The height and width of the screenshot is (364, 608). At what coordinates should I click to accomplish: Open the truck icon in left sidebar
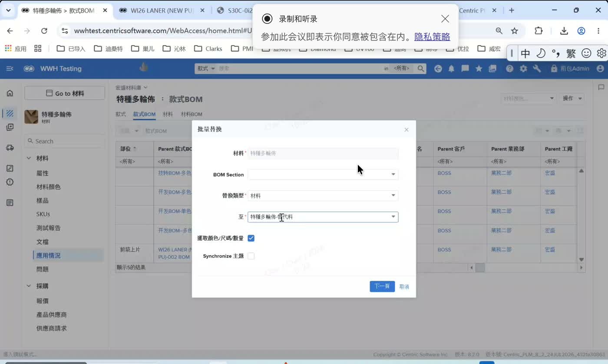pos(10,148)
